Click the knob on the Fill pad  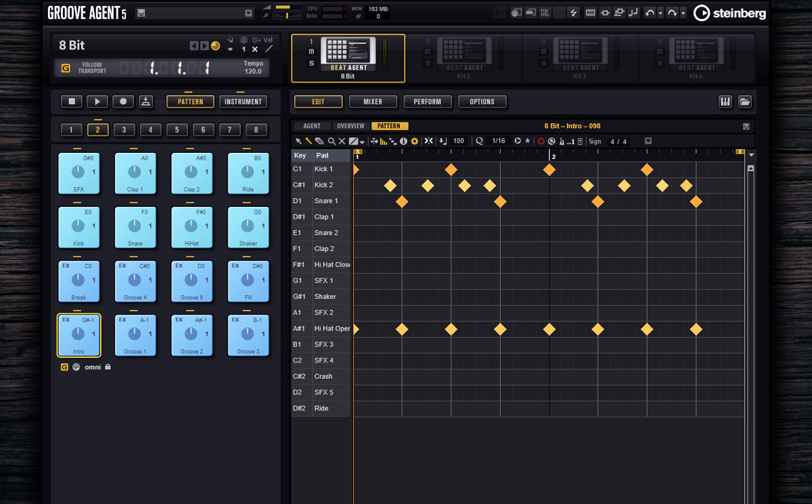pos(247,280)
